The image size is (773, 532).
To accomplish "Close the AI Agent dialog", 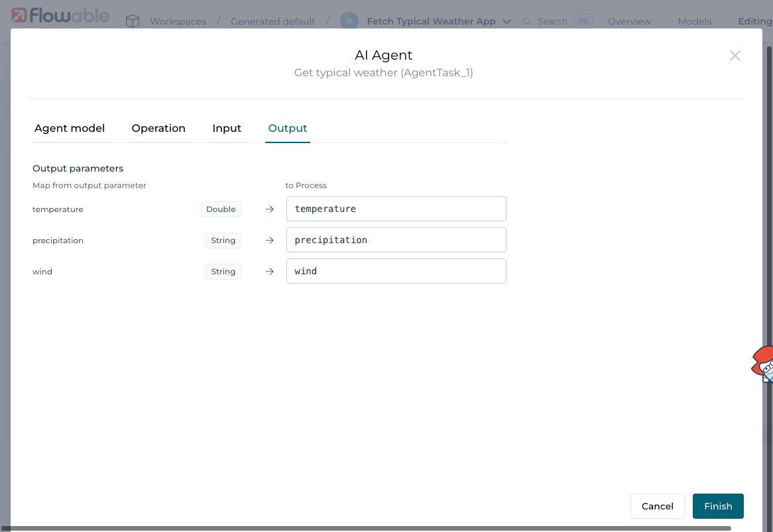I will 735,56.
